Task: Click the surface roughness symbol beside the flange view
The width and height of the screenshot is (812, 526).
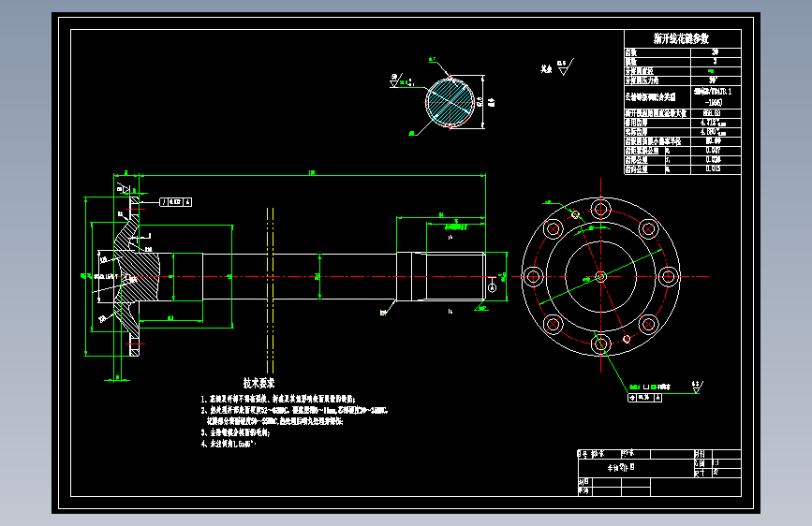Action: [x=697, y=387]
